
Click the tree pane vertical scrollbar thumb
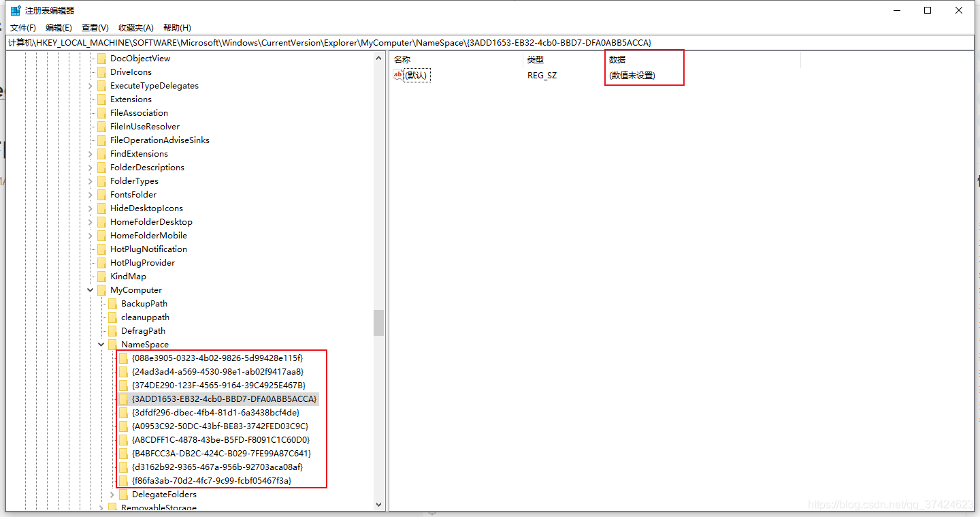click(x=379, y=323)
